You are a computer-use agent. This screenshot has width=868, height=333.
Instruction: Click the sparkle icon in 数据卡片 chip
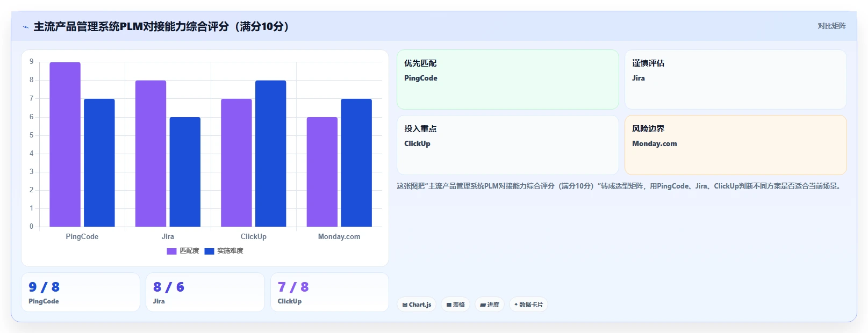click(x=516, y=305)
